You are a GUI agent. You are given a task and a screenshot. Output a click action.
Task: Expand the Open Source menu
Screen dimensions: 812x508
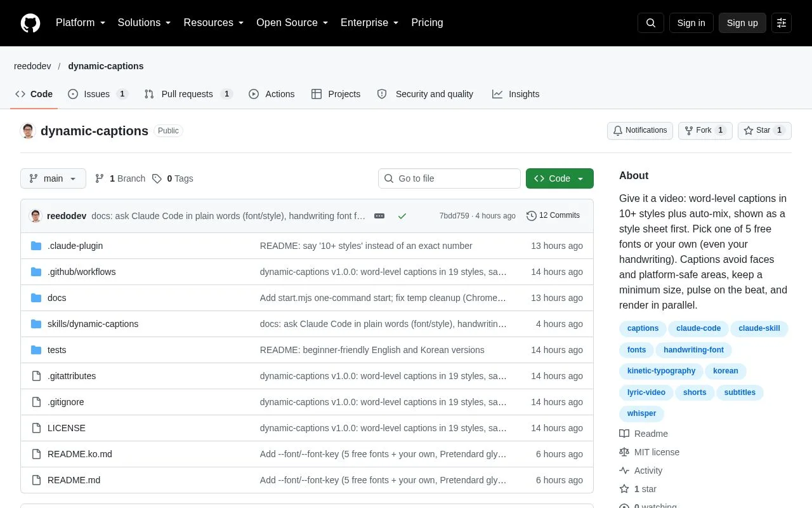point(292,23)
